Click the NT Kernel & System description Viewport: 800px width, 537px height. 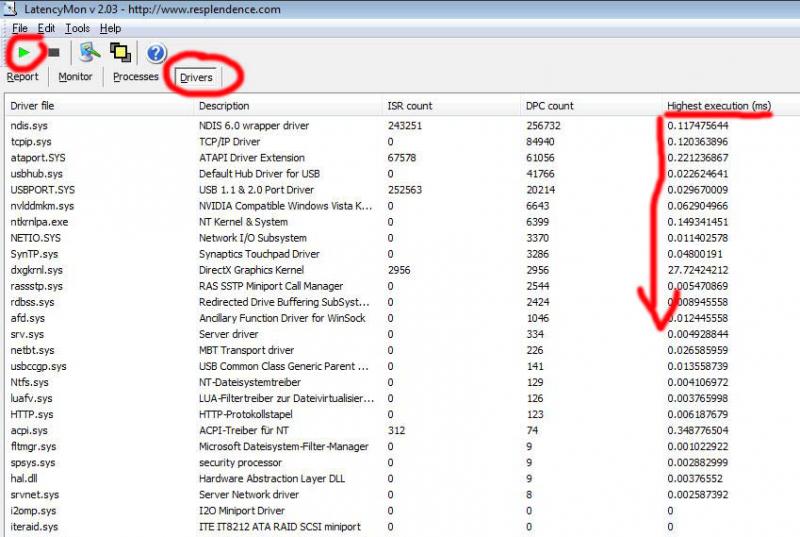(x=243, y=222)
